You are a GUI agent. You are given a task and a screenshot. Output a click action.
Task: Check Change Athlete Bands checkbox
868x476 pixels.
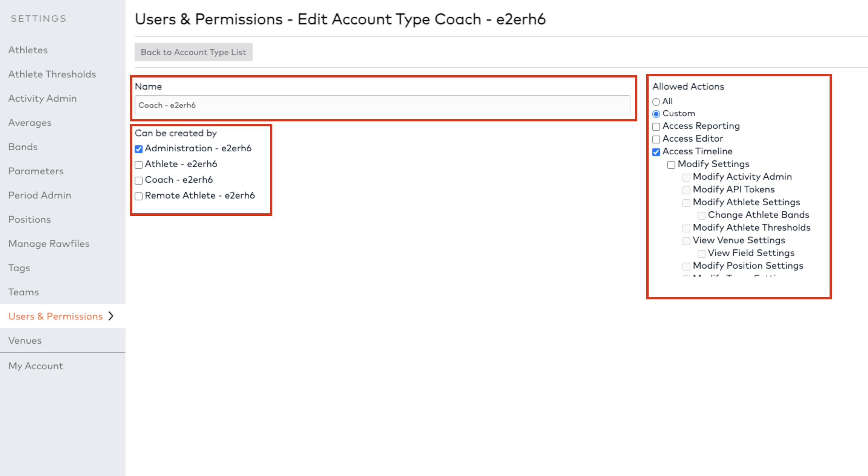click(x=701, y=215)
